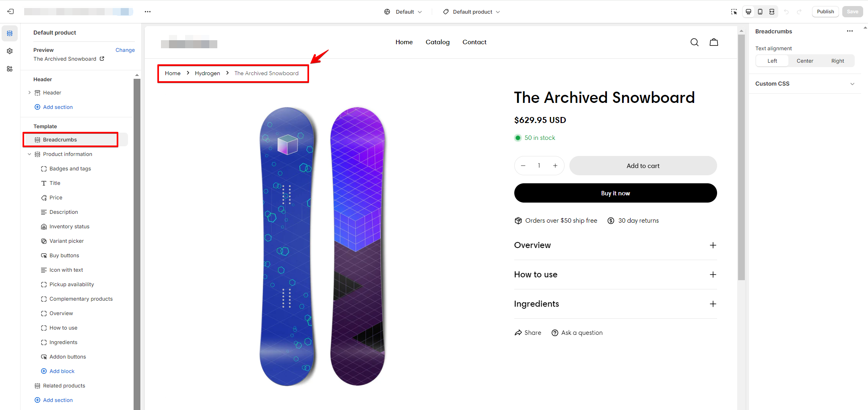Open the cart bag icon

pyautogui.click(x=714, y=42)
